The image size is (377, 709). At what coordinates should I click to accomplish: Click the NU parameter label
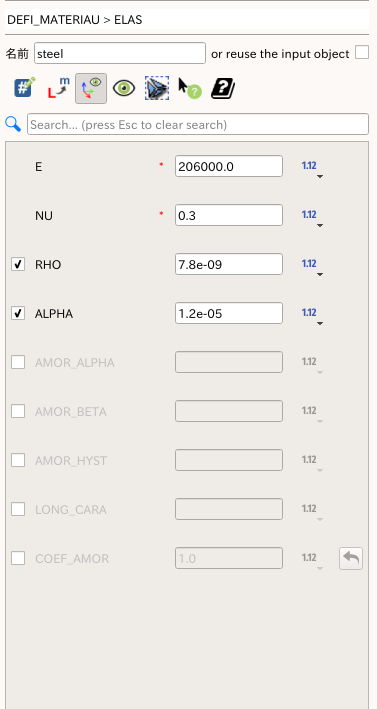(44, 216)
